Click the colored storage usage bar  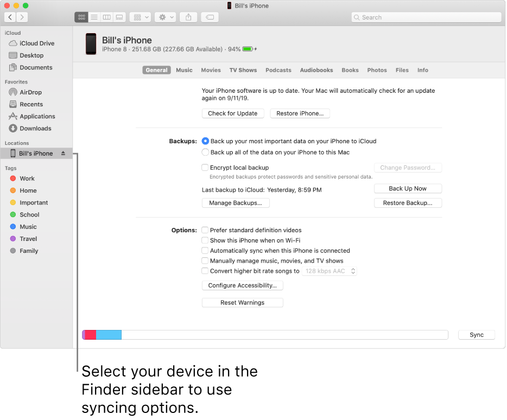(100, 335)
